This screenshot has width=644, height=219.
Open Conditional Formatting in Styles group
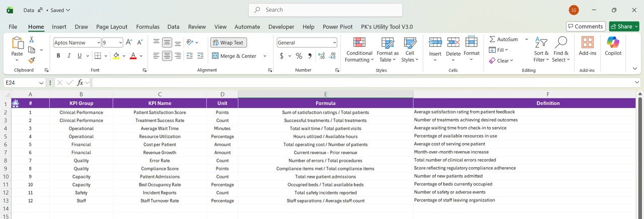click(x=359, y=50)
